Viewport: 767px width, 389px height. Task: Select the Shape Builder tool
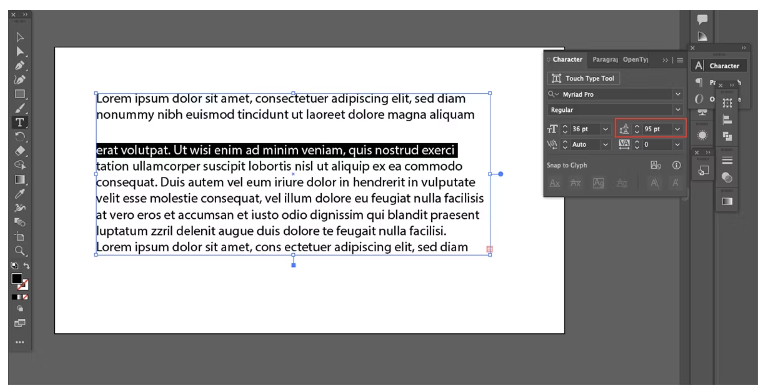(20, 165)
